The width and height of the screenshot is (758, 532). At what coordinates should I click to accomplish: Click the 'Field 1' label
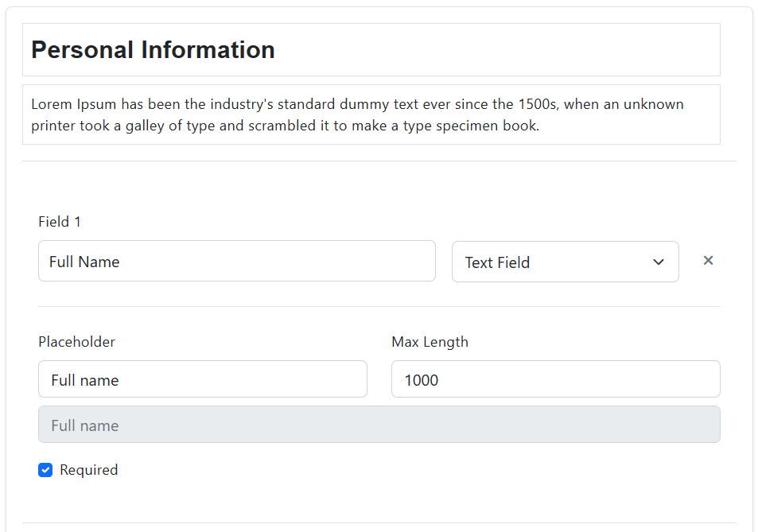(60, 222)
